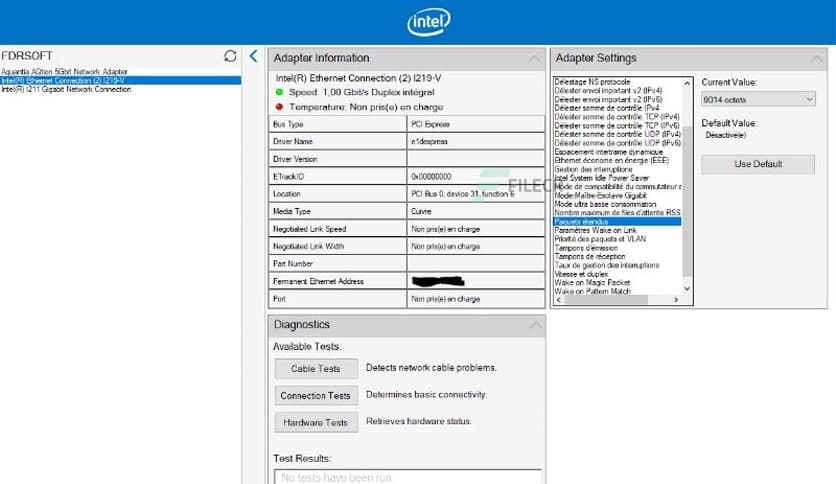This screenshot has height=484, width=836.
Task: Click settings list scroll-up arrow
Action: (687, 84)
